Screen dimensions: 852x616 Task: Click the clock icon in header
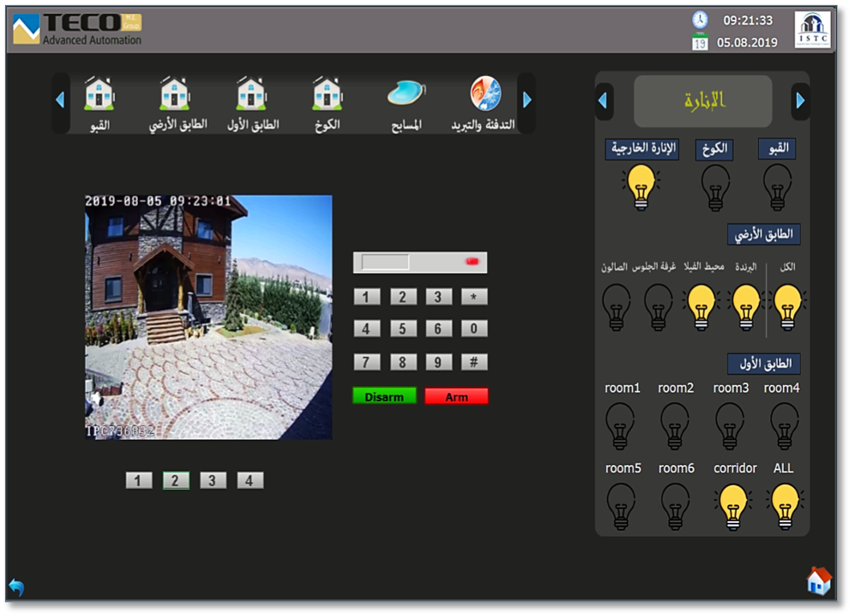(699, 20)
